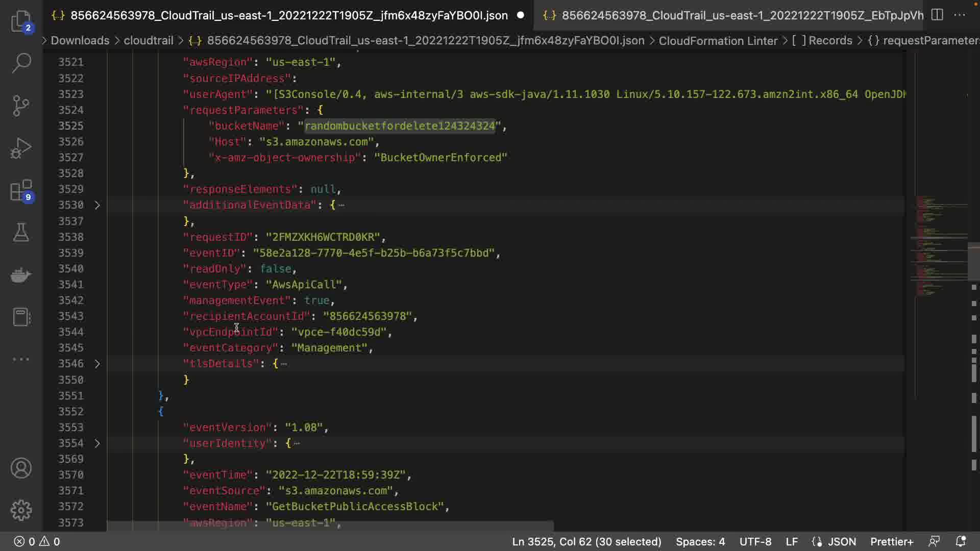This screenshot has width=980, height=551.
Task: Select the jfm6x48zyFaYBO0I.json editor tab
Action: 288,15
